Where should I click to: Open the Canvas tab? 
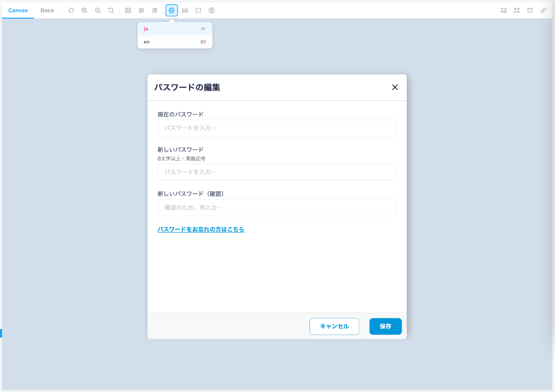click(18, 10)
